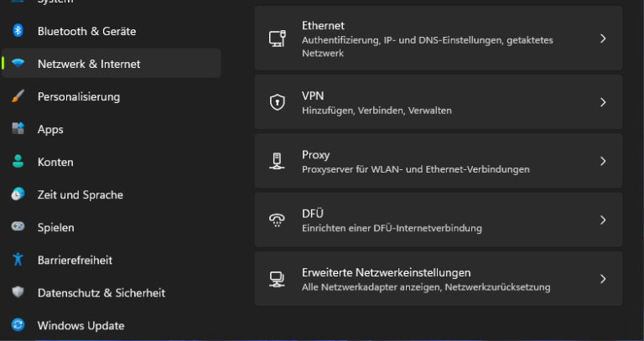
Task: Click the Datenschutz & Sicherheit shield icon
Action: click(x=18, y=292)
